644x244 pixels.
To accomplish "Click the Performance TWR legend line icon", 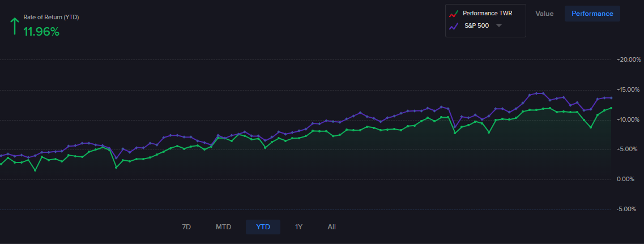I will 454,14.
